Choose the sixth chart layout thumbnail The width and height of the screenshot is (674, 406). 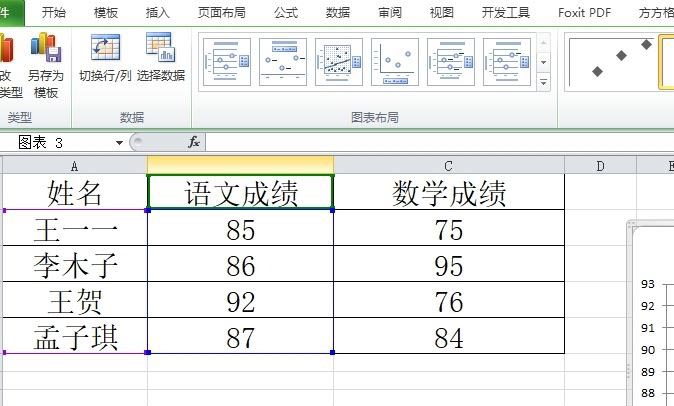507,62
